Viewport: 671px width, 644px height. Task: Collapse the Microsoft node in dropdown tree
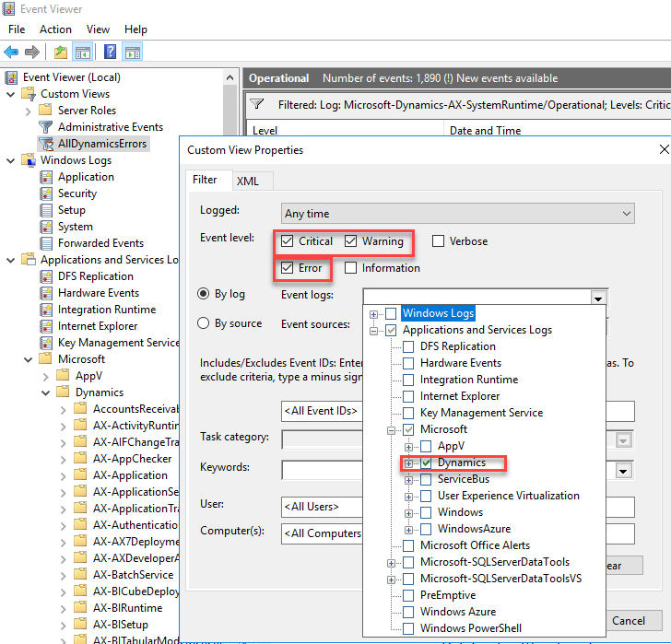[x=391, y=430]
